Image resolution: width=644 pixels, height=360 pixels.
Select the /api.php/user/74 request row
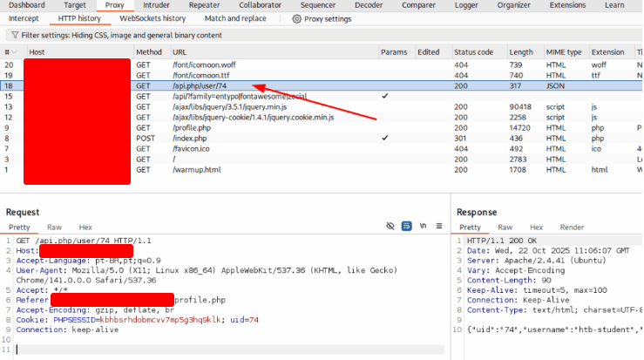click(x=200, y=86)
